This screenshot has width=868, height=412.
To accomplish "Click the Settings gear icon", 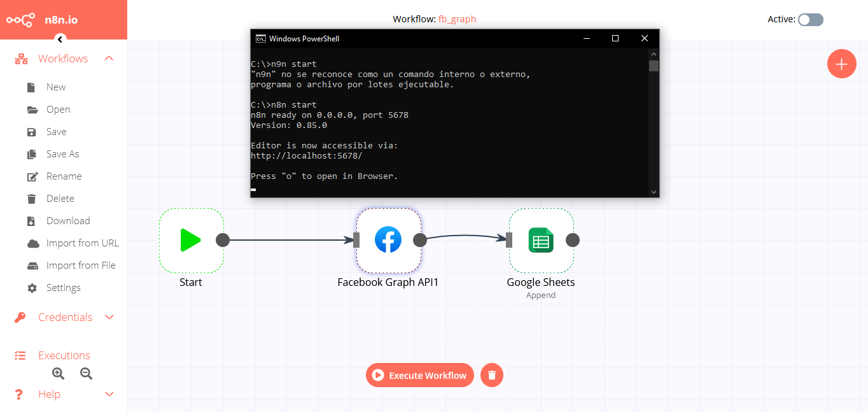I will tap(32, 288).
